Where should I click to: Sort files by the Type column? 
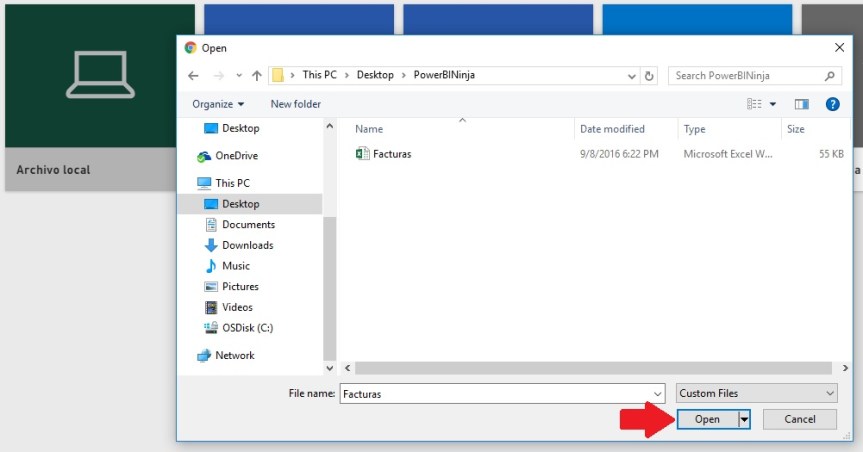(694, 129)
